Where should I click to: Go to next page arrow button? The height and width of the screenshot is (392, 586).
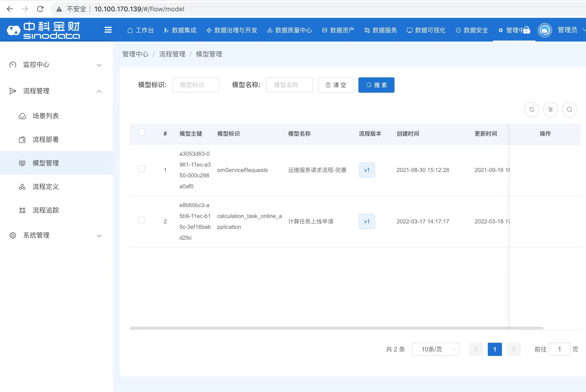click(x=514, y=349)
